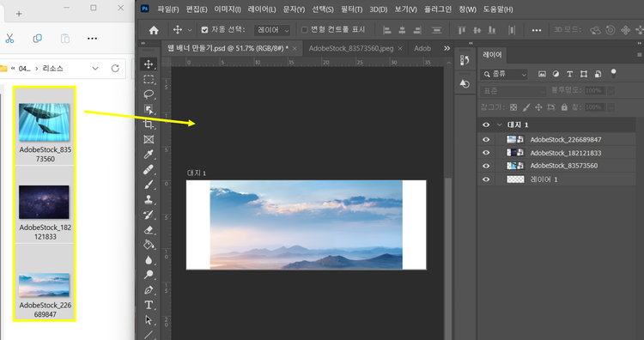Filter layers by type layer icon
This screenshot has height=340, width=644.
coord(569,74)
